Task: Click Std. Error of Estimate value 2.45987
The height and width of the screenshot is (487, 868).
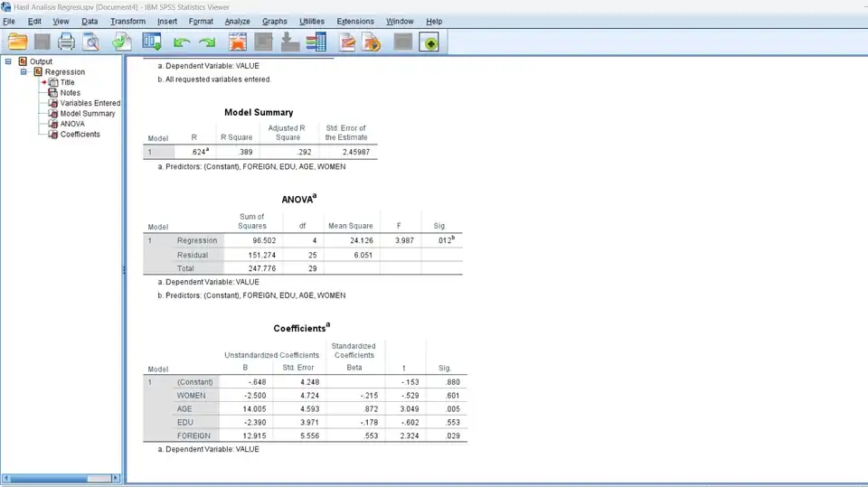Action: tap(356, 152)
